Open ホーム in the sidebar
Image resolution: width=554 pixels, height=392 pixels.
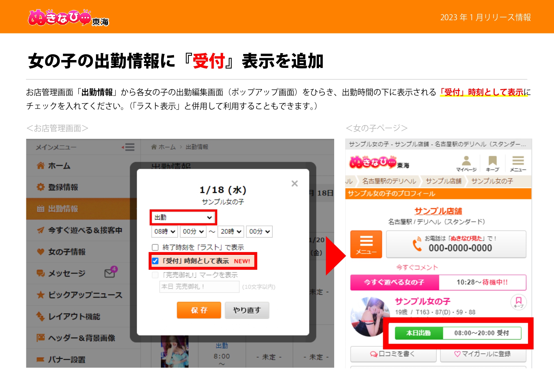pyautogui.click(x=83, y=166)
